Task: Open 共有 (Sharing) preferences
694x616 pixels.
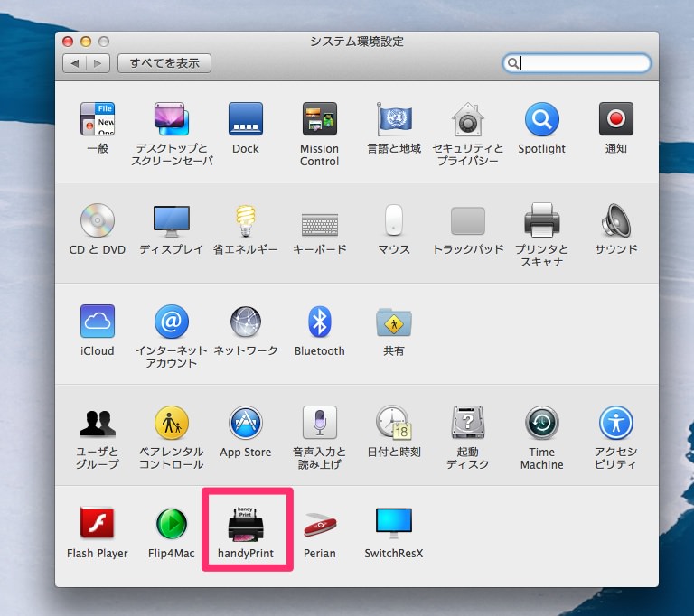Action: 394,322
